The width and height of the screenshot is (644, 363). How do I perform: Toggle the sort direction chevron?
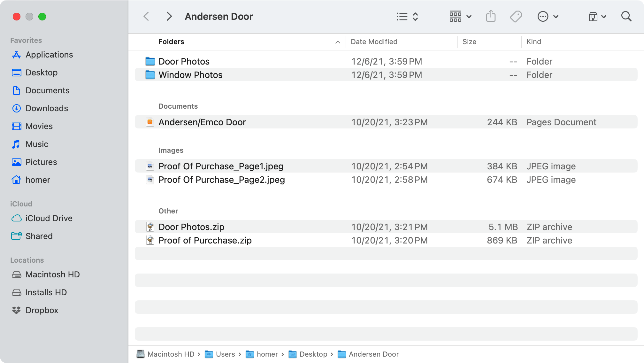pyautogui.click(x=338, y=42)
